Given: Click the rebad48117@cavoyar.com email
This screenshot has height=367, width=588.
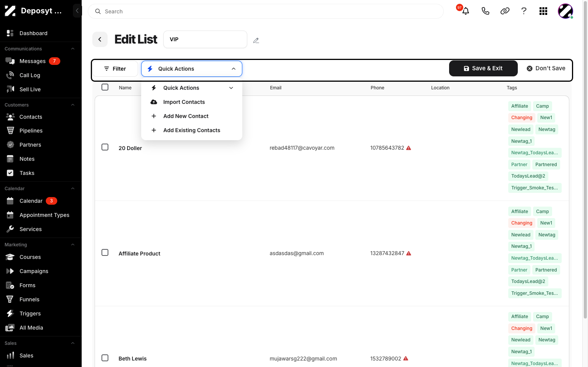Looking at the screenshot, I should [x=302, y=148].
